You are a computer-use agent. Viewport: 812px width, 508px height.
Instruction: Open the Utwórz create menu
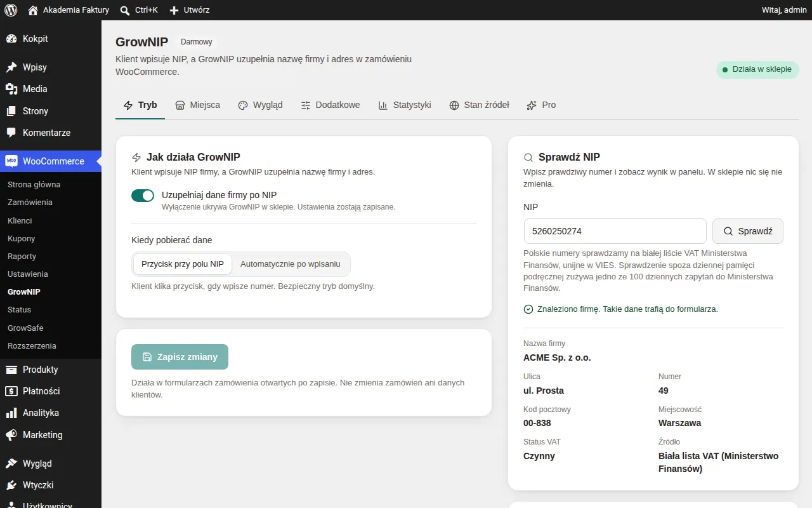(189, 10)
